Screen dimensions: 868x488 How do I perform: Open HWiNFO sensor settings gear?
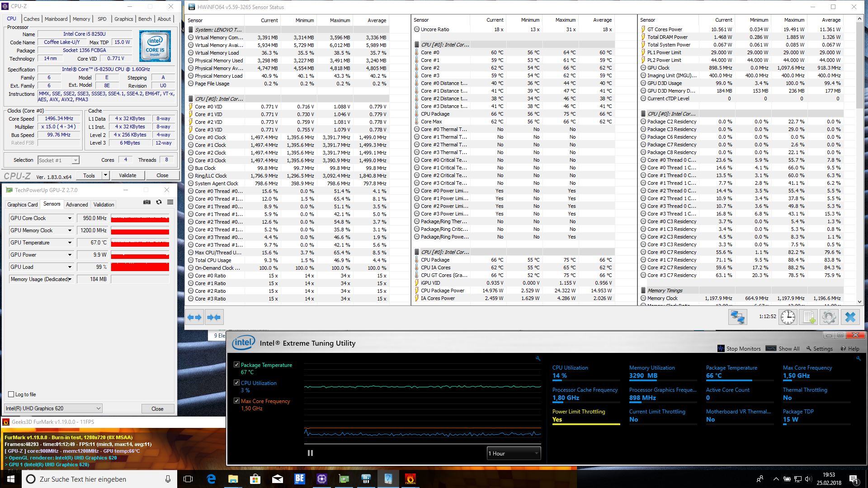click(x=829, y=317)
